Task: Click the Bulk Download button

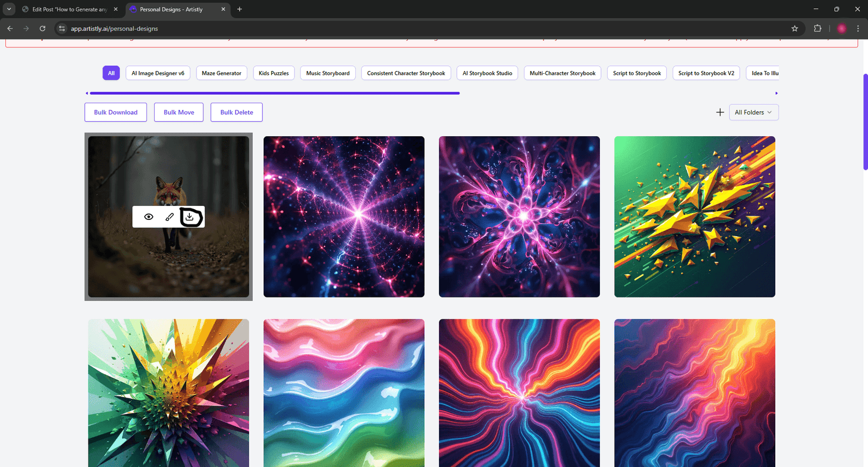Action: pyautogui.click(x=116, y=112)
